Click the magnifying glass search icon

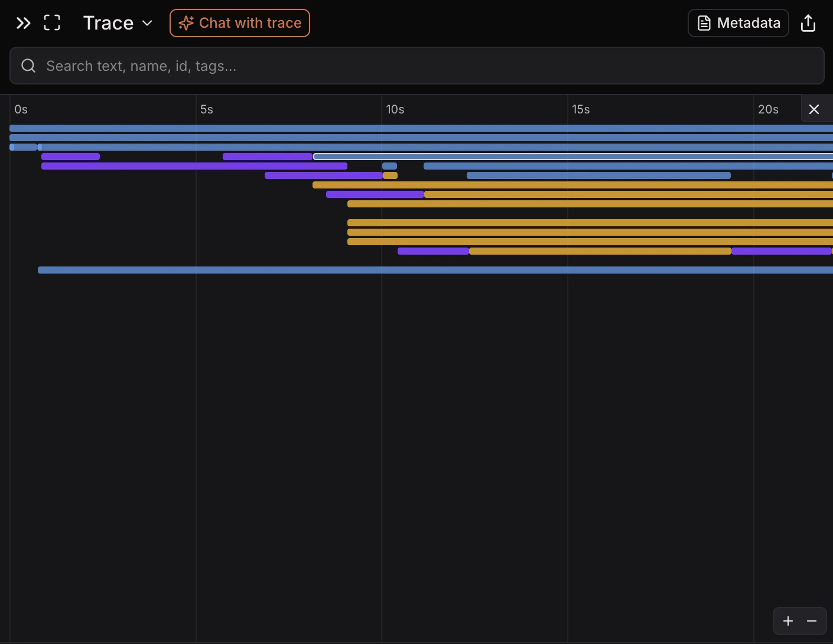pos(28,66)
